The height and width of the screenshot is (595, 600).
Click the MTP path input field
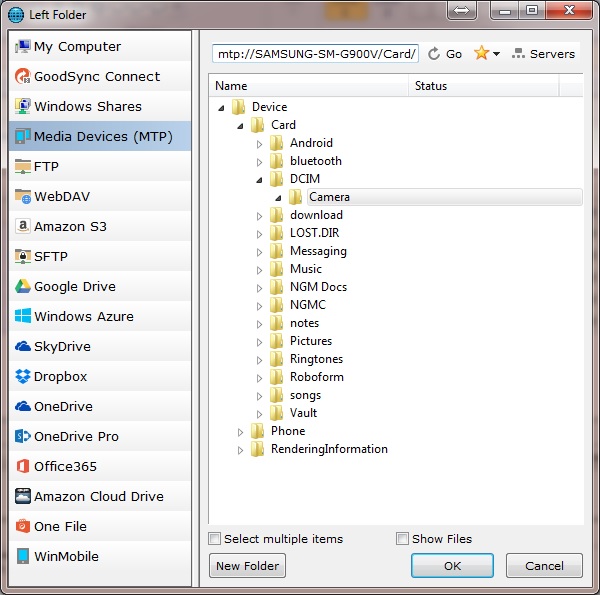[x=315, y=54]
